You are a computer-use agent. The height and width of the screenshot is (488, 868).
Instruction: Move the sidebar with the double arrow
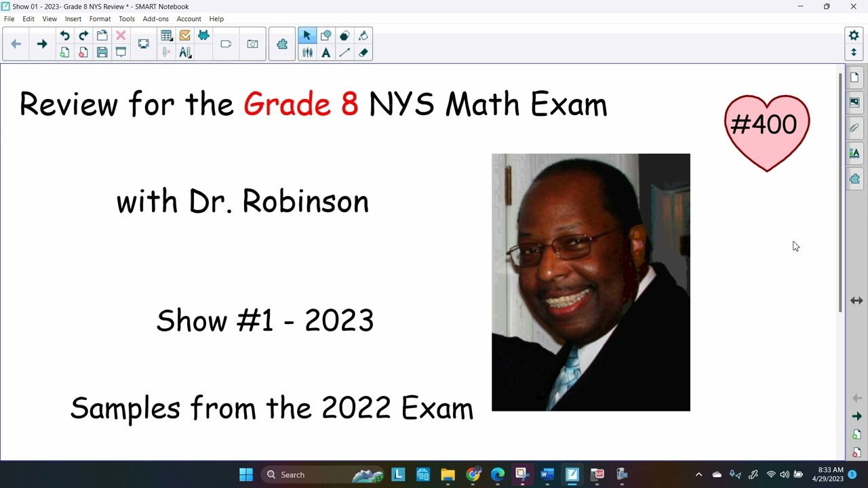pyautogui.click(x=856, y=300)
